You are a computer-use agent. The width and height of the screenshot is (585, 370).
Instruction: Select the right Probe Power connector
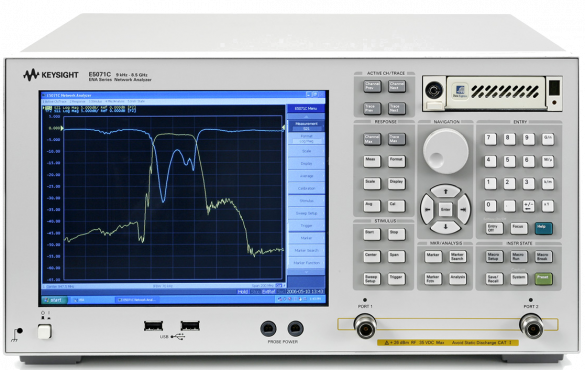[295, 329]
